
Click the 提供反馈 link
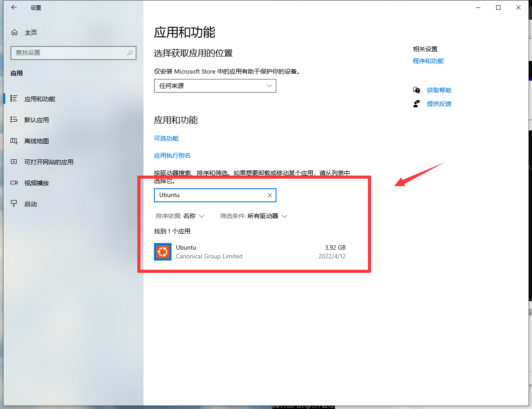(x=439, y=104)
